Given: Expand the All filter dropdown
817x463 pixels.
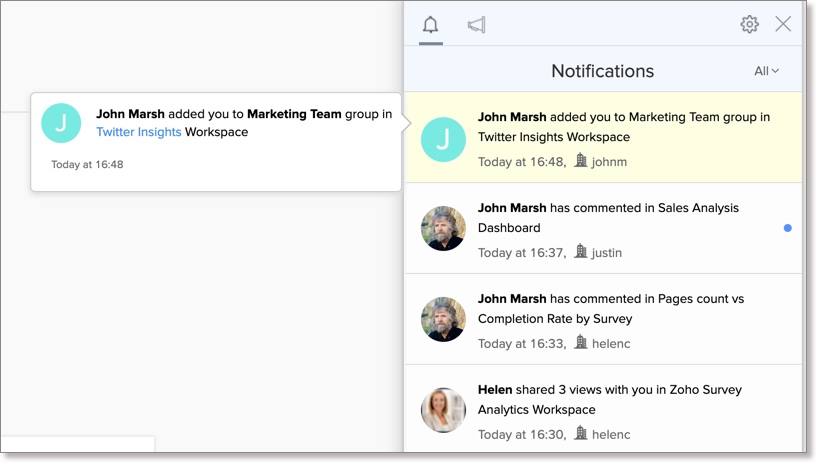Looking at the screenshot, I should (766, 71).
